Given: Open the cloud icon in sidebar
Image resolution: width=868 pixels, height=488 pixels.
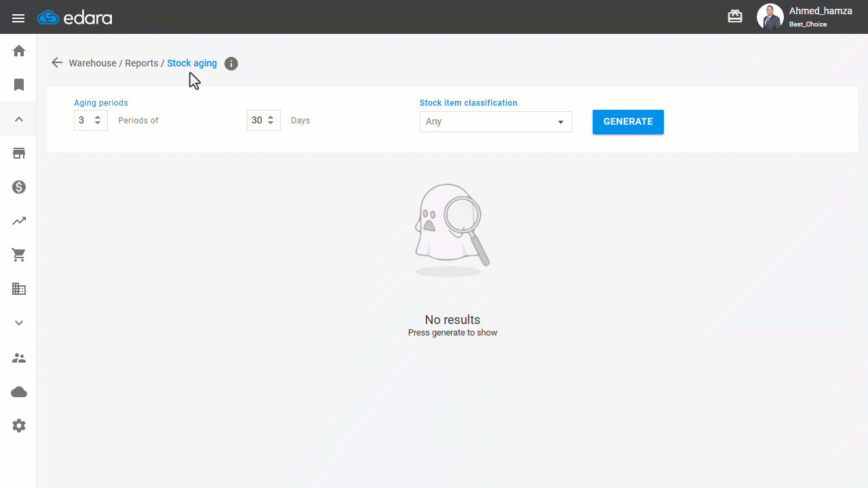Looking at the screenshot, I should point(19,392).
